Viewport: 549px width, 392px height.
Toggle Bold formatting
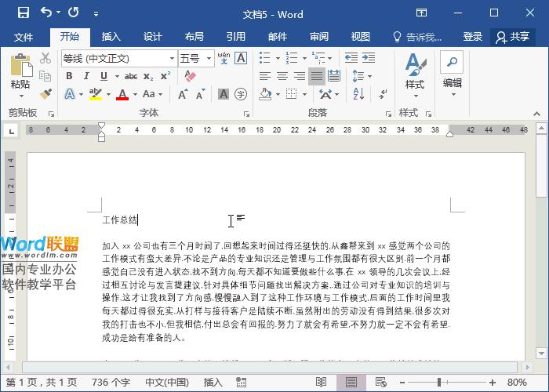tap(69, 76)
